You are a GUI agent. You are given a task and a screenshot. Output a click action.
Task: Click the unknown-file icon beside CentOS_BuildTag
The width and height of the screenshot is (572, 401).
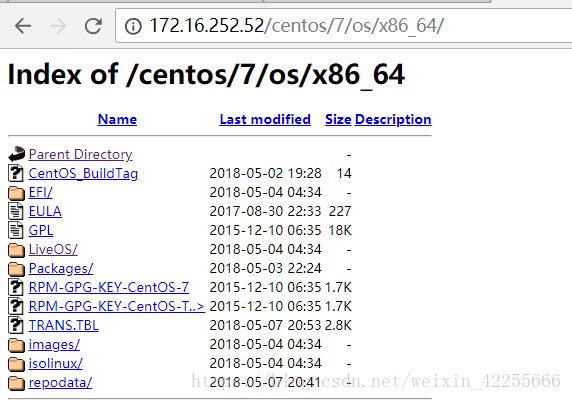pyautogui.click(x=16, y=173)
